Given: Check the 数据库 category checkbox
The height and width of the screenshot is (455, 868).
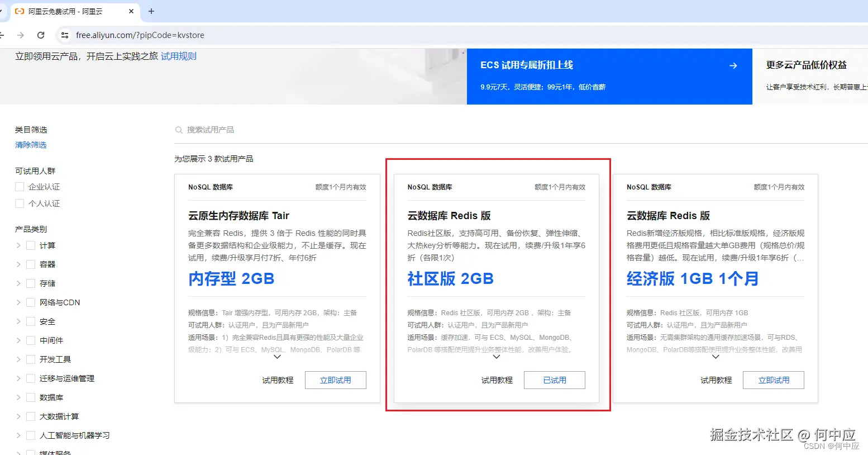Looking at the screenshot, I should point(30,397).
